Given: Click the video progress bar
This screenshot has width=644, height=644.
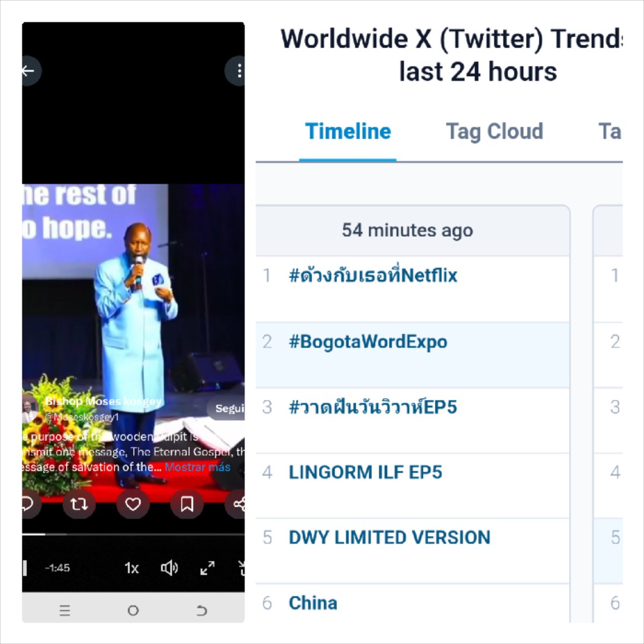Looking at the screenshot, I should [x=133, y=535].
